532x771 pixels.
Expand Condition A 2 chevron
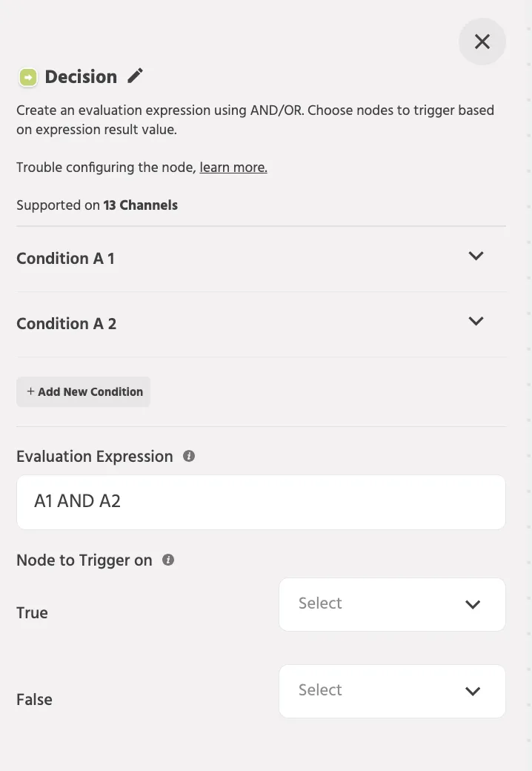tap(476, 321)
